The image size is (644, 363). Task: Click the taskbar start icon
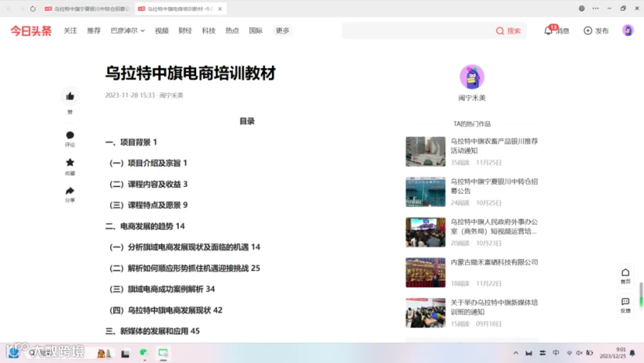14,353
